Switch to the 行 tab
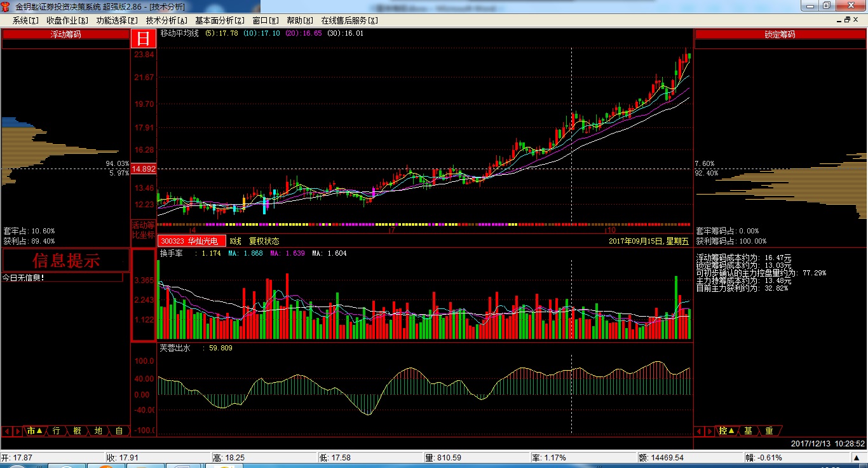The height and width of the screenshot is (468, 868). (x=56, y=431)
